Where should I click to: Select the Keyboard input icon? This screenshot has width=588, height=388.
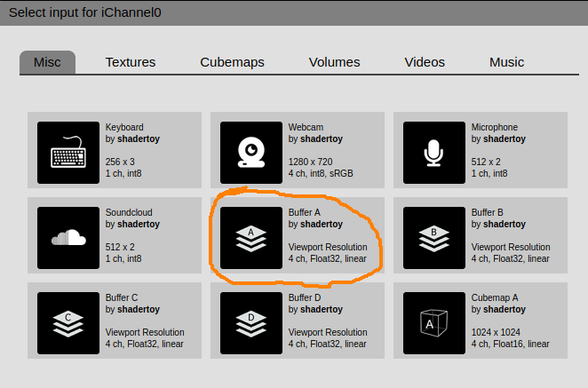click(68, 153)
